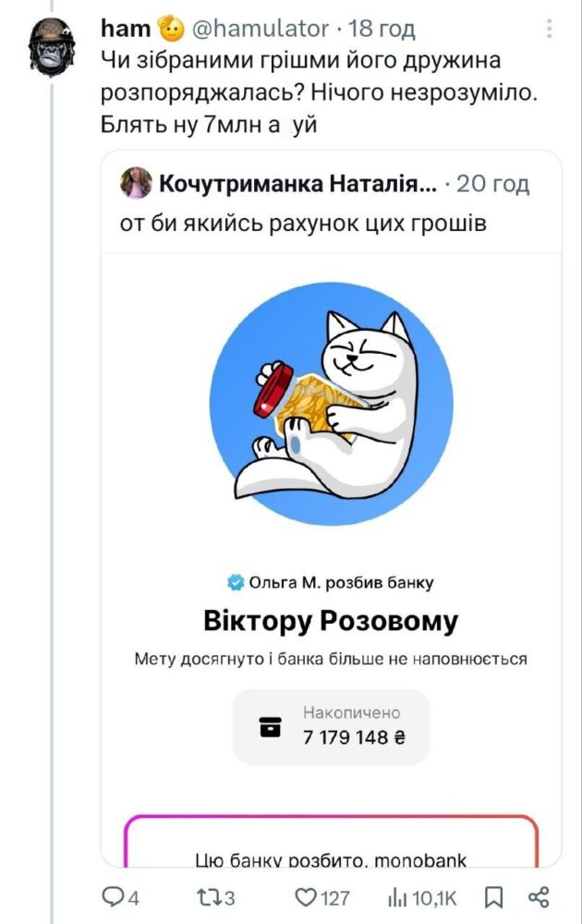Open the 18 год timestamp
Viewport: 582px width, 924px height.
pos(382,29)
